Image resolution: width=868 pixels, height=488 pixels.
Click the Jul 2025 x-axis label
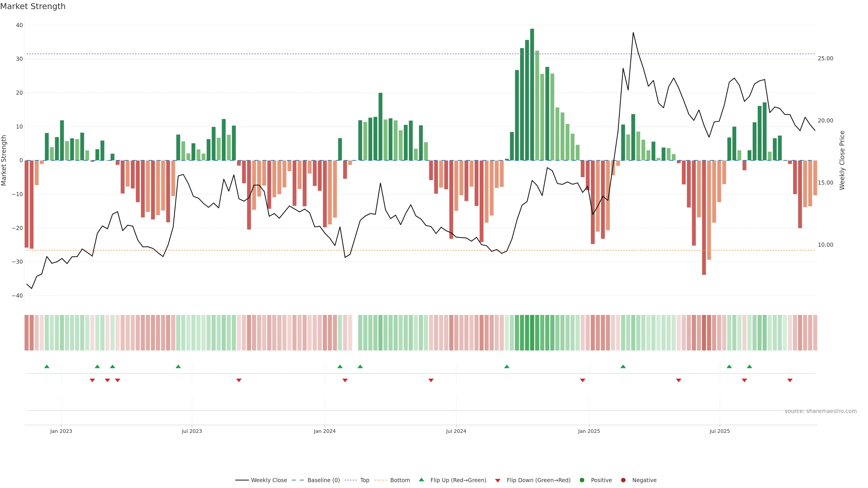[x=719, y=431]
